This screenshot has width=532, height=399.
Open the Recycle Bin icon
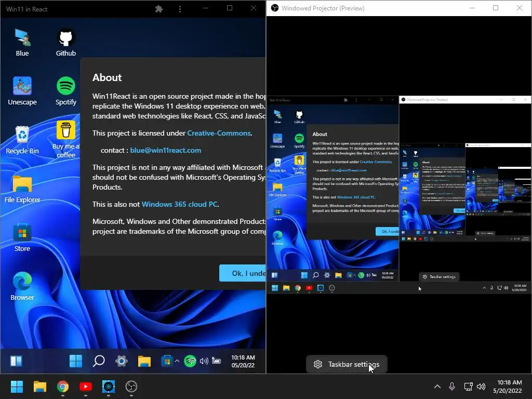(22, 140)
